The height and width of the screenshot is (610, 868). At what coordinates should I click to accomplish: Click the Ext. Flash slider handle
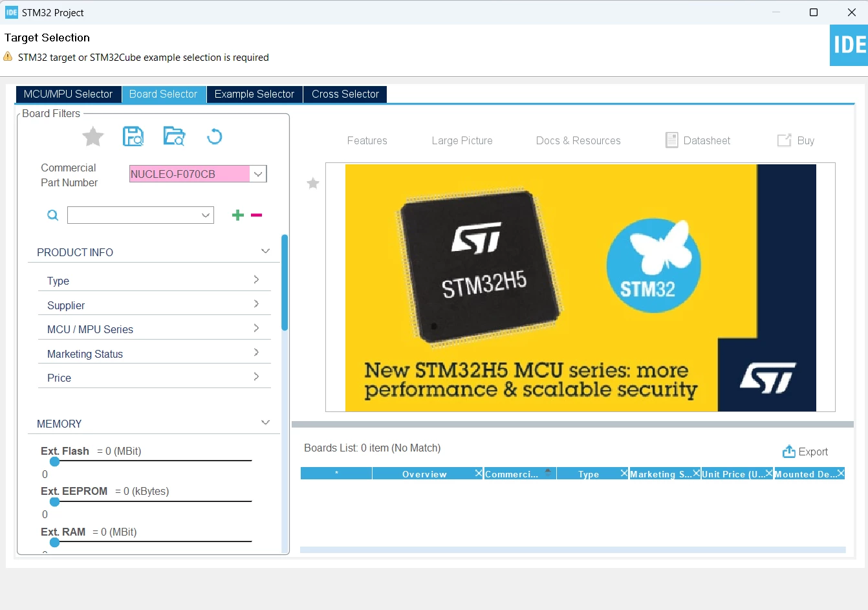[55, 461]
